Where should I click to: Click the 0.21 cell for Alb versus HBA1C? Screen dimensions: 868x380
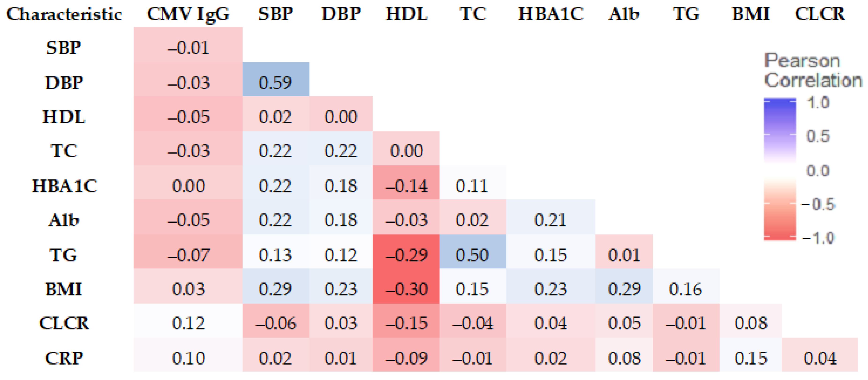click(550, 220)
